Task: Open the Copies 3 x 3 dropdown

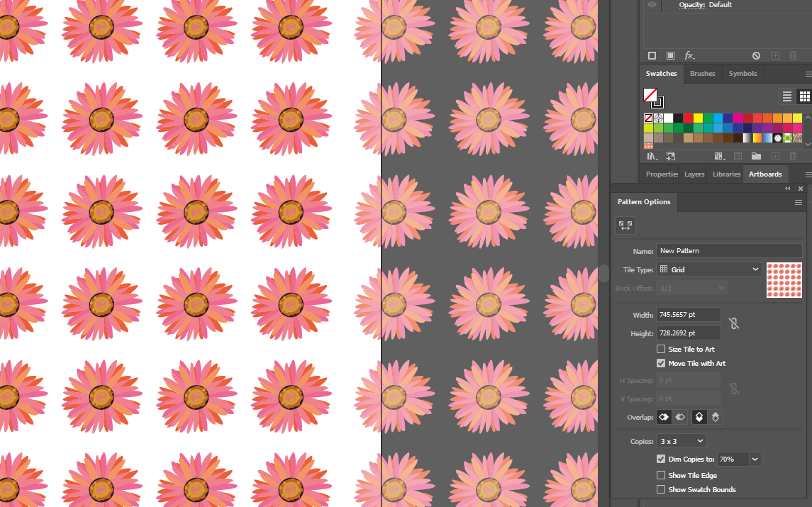Action: pyautogui.click(x=681, y=441)
